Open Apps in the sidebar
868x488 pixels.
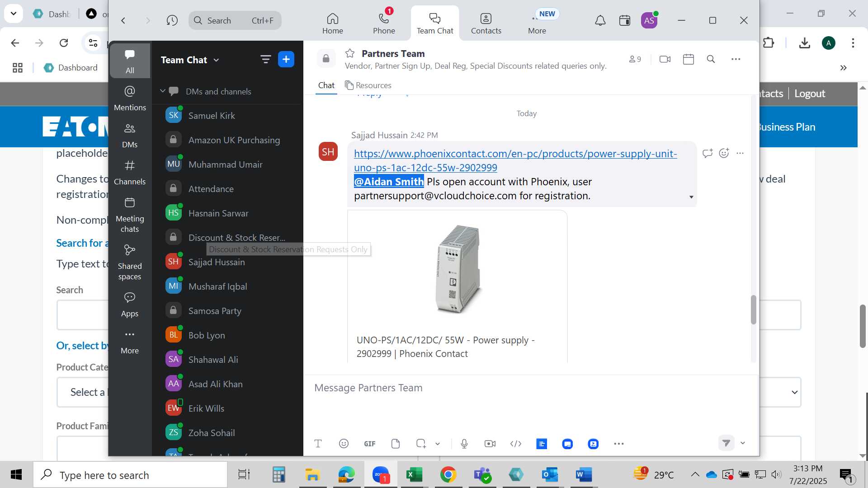130,304
